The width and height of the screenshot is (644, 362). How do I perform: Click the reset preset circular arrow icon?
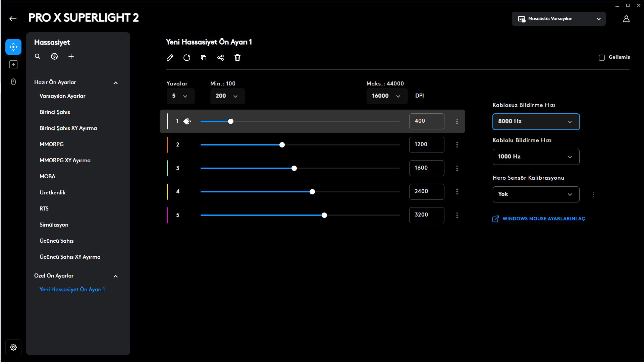187,58
